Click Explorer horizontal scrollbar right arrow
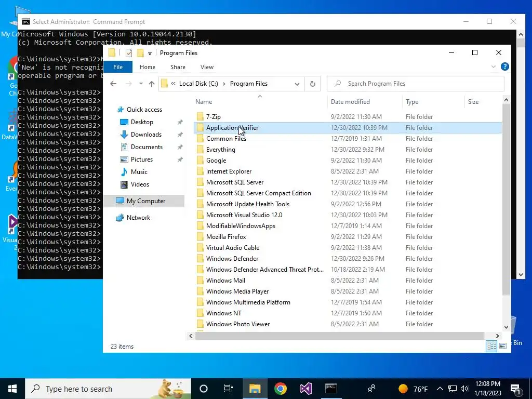The image size is (532, 399). (x=497, y=336)
